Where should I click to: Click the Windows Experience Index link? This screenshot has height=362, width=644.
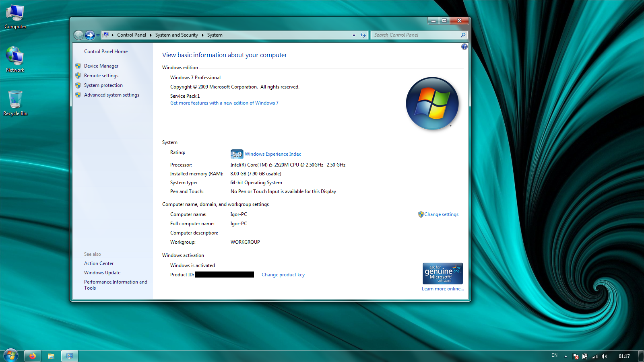pos(272,154)
